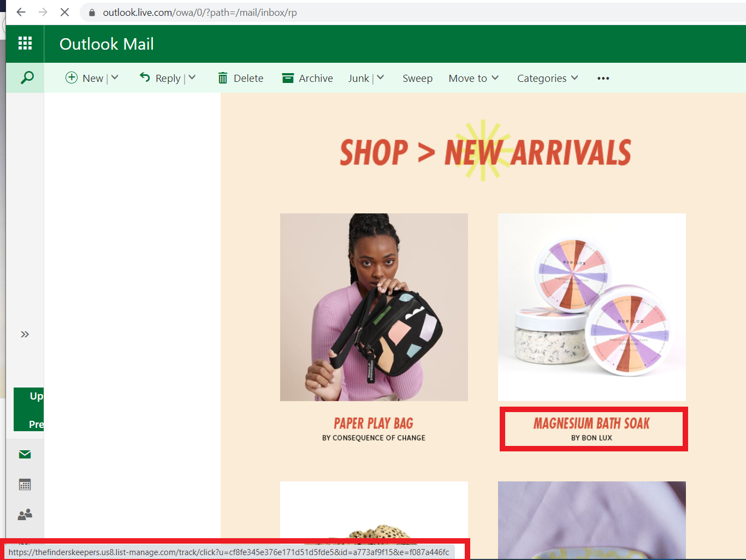Expand the folder pane double chevron
The height and width of the screenshot is (560, 746).
(x=25, y=334)
